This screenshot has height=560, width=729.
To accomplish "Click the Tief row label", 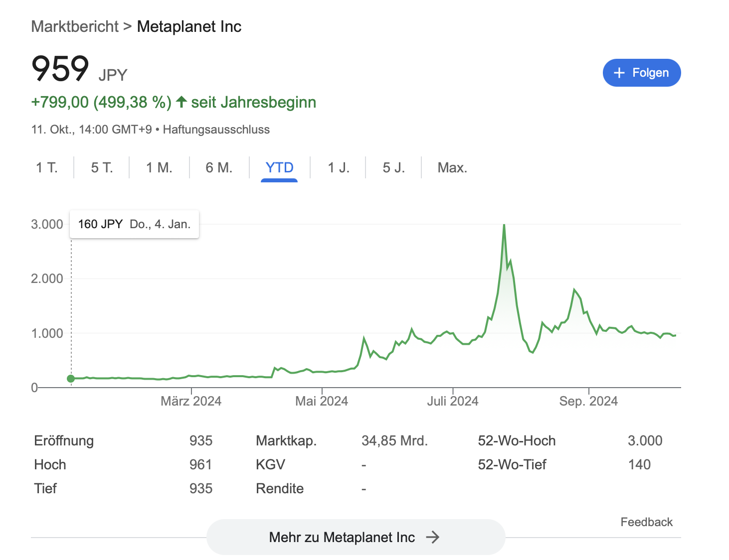I will click(x=45, y=489).
